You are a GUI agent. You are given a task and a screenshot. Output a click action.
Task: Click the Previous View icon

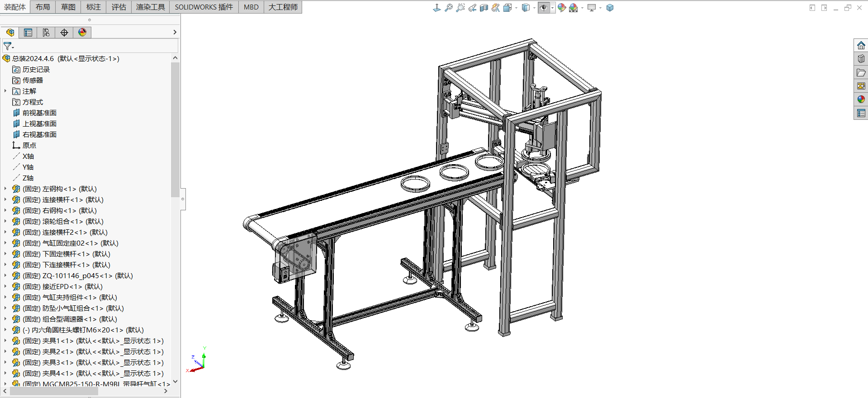pyautogui.click(x=472, y=8)
